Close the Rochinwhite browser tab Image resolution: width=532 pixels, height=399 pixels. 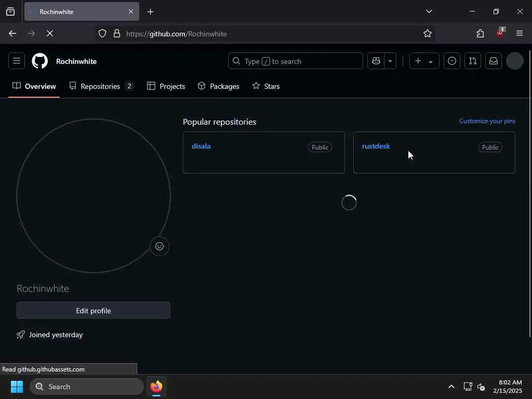click(x=131, y=11)
